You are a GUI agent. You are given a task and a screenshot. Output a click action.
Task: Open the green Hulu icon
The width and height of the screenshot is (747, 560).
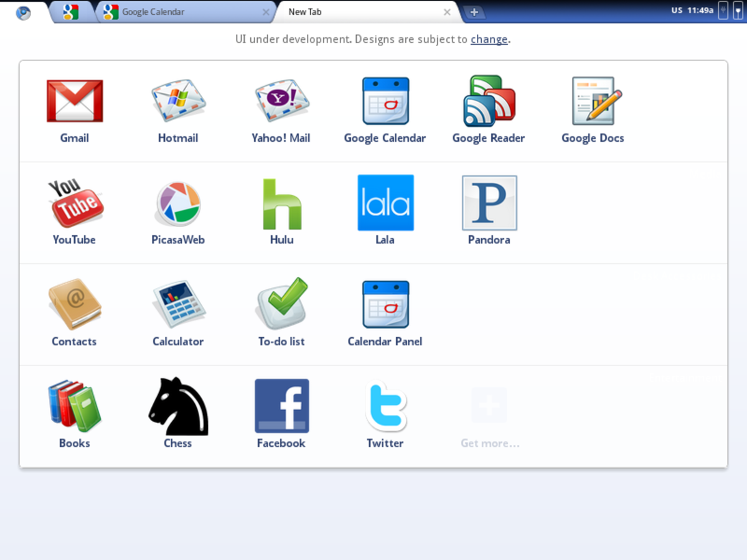click(282, 204)
